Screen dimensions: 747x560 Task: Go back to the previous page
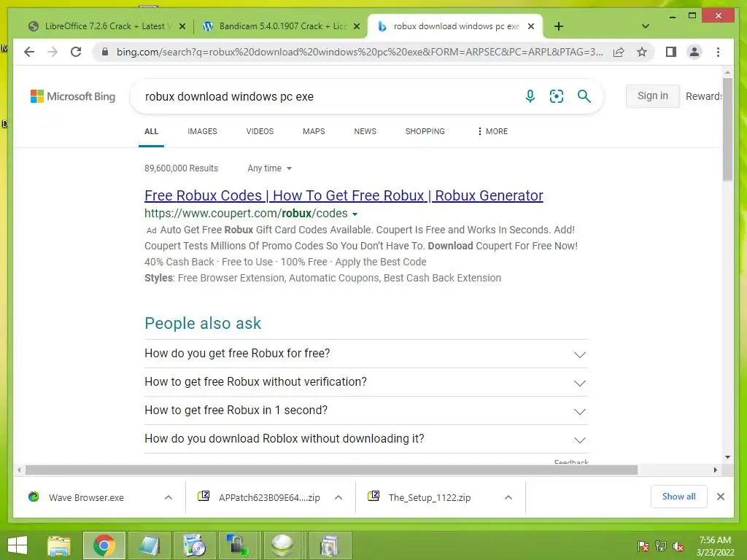click(29, 52)
